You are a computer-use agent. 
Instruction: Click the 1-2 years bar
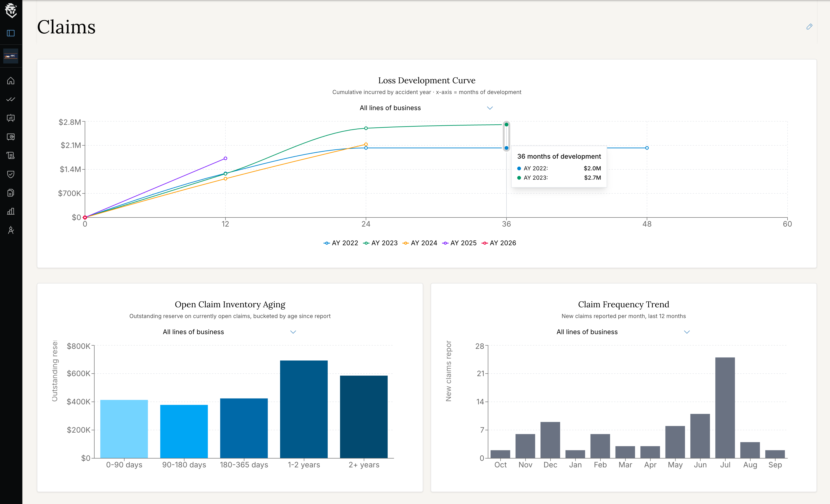[304, 409]
